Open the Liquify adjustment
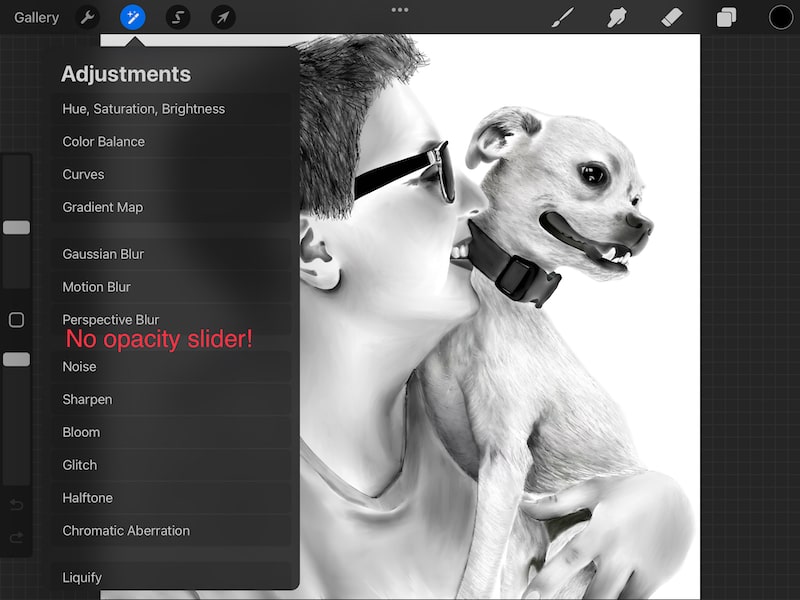The image size is (800, 600). click(84, 578)
